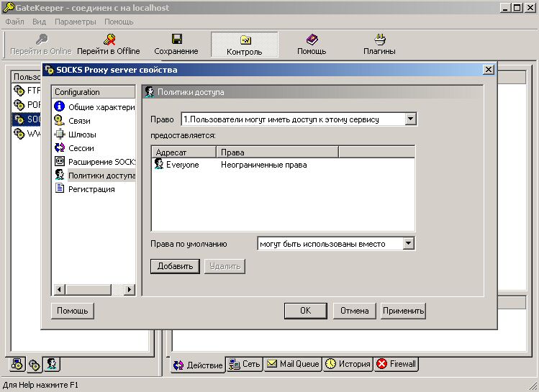Viewport: 539px width, 392px height.
Task: Click the configuration list left scroll arrow
Action: [x=60, y=290]
